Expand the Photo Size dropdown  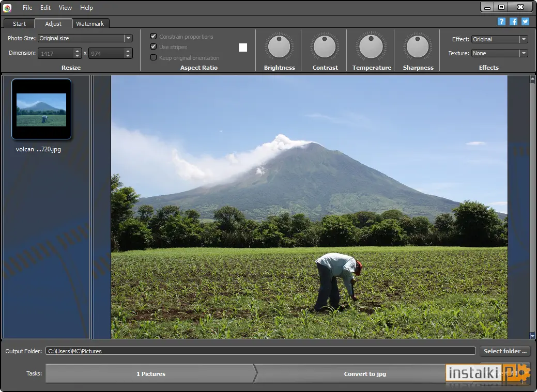click(128, 38)
